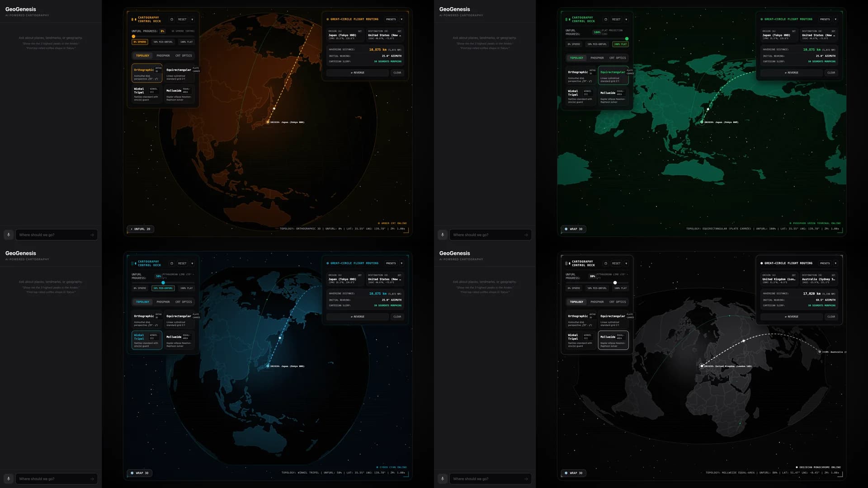This screenshot has width=868, height=488.
Task: Select the Equirectangular projection card in the green deck
Action: pyautogui.click(x=613, y=75)
